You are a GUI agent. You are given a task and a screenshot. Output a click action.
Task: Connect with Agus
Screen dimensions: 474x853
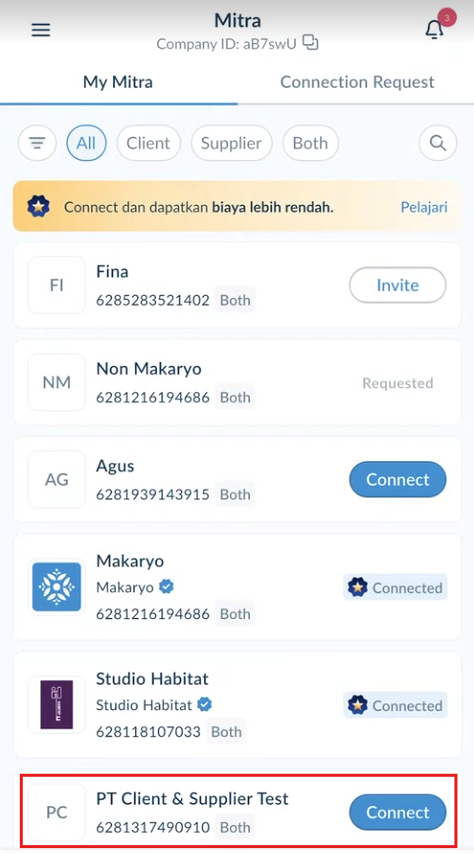point(398,479)
